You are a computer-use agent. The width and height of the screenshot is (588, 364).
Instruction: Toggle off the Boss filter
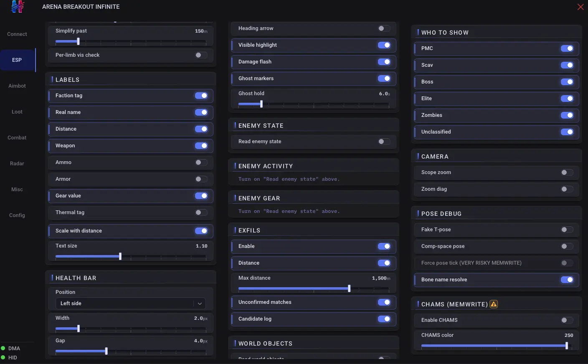(x=567, y=82)
